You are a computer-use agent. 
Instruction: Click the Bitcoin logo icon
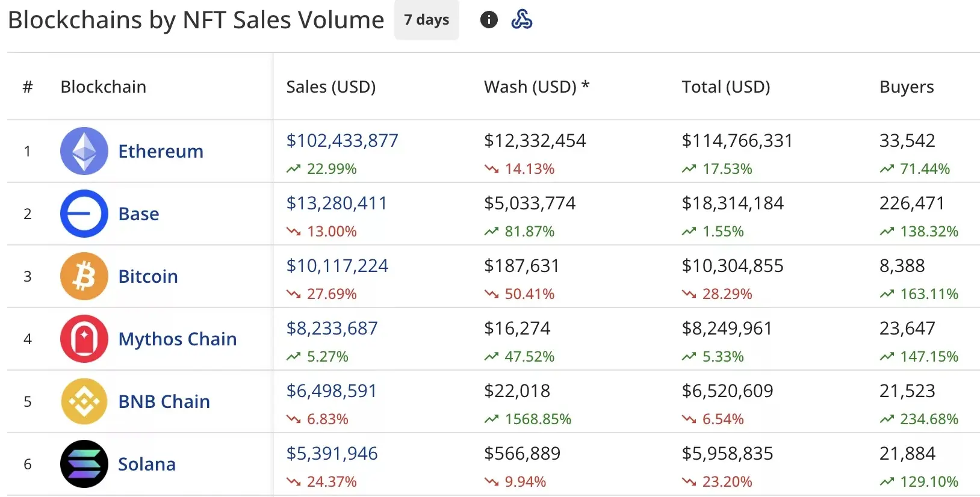coord(84,276)
